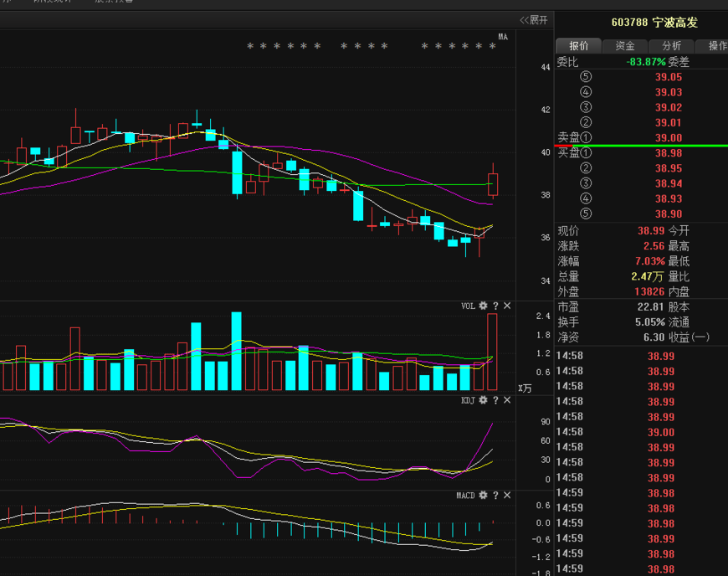
Task: Switch to the 分析 tab
Action: pos(671,45)
